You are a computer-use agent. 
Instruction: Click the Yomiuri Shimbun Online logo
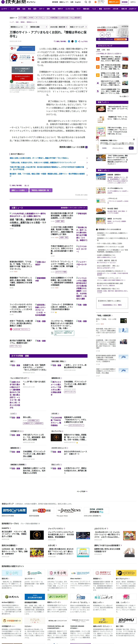tap(18, 2)
